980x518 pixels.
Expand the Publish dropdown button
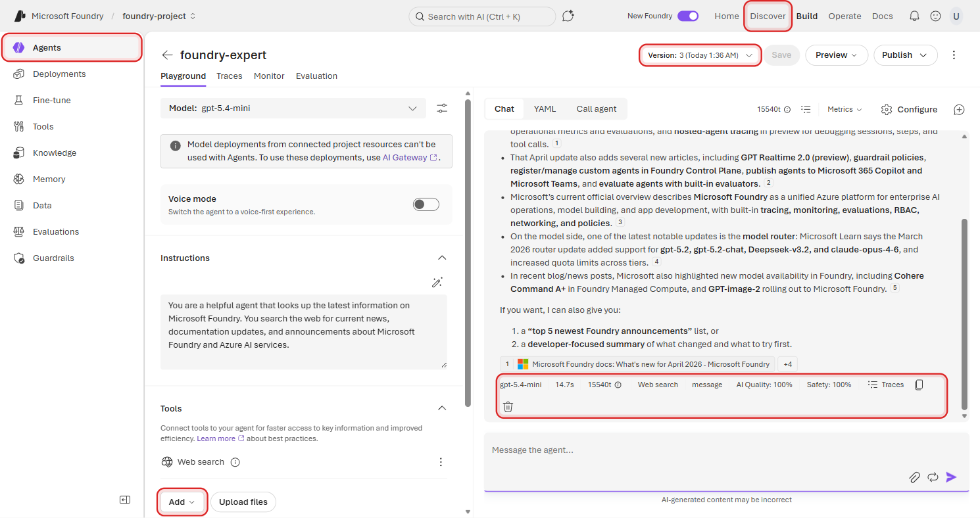[906, 55]
